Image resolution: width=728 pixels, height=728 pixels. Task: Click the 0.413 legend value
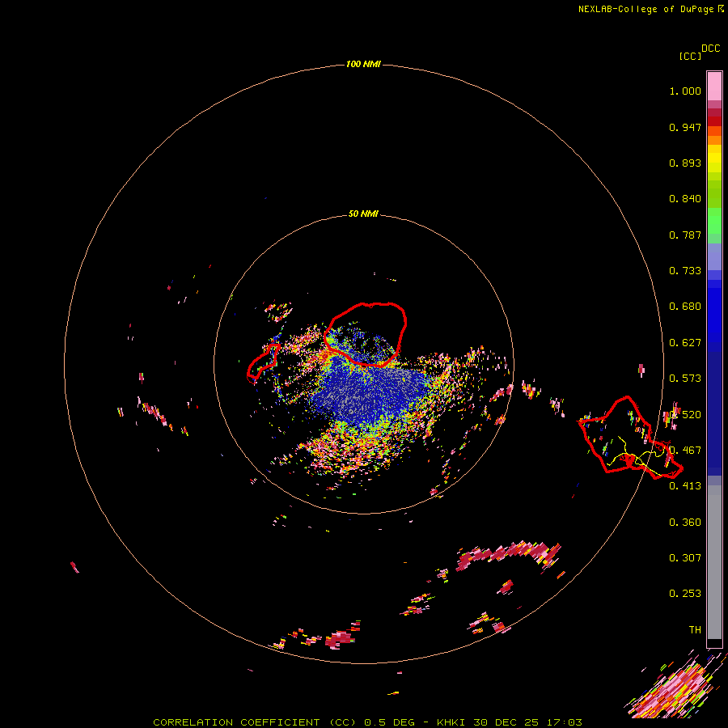685,486
